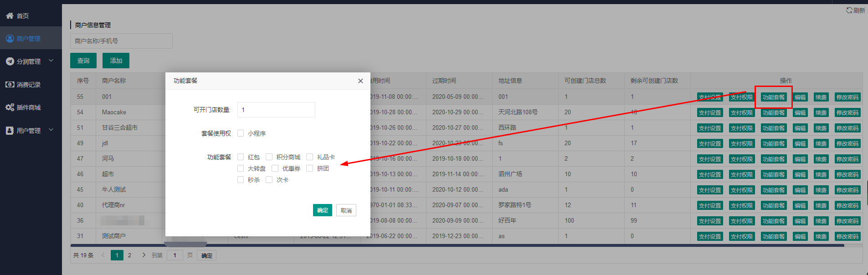The width and height of the screenshot is (868, 275).
Task: Click 续费 in the 测试商户 row
Action: click(x=821, y=236)
